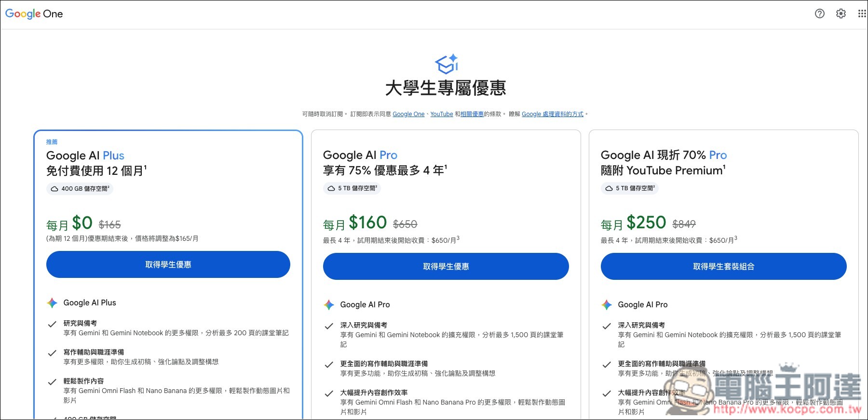
Task: Open the Help question mark icon
Action: pos(819,13)
